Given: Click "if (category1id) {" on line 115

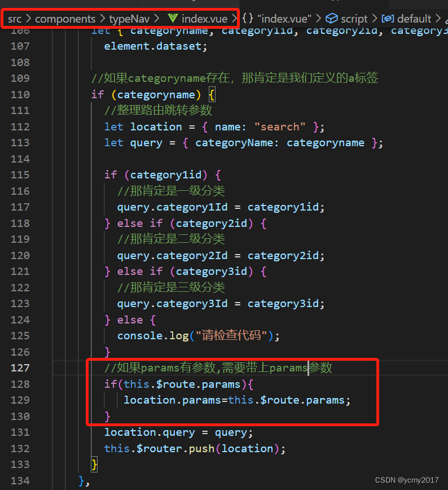Looking at the screenshot, I should [162, 175].
